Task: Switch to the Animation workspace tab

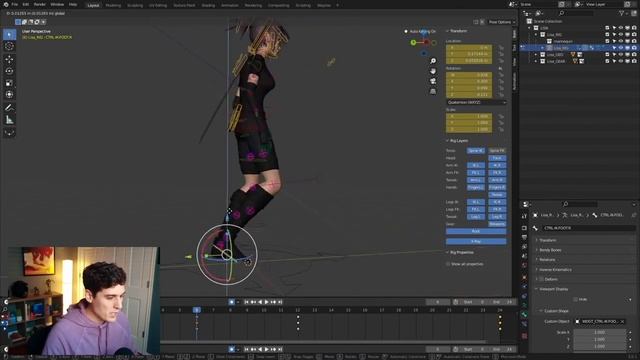Action: pyautogui.click(x=229, y=5)
